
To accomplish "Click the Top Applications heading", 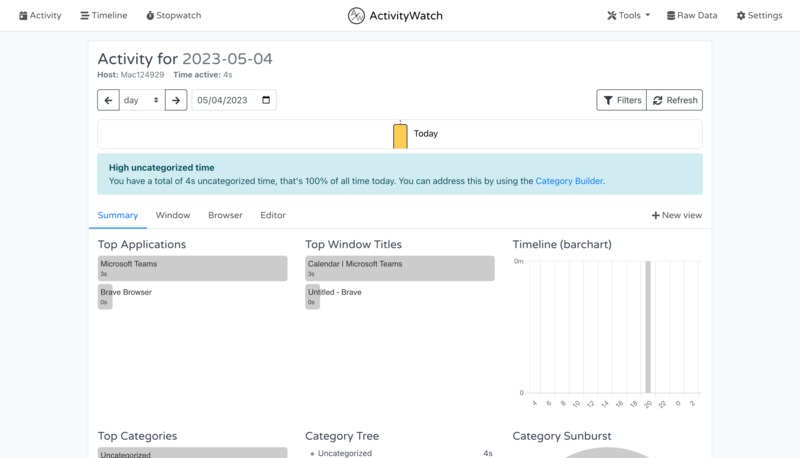I will click(x=142, y=244).
